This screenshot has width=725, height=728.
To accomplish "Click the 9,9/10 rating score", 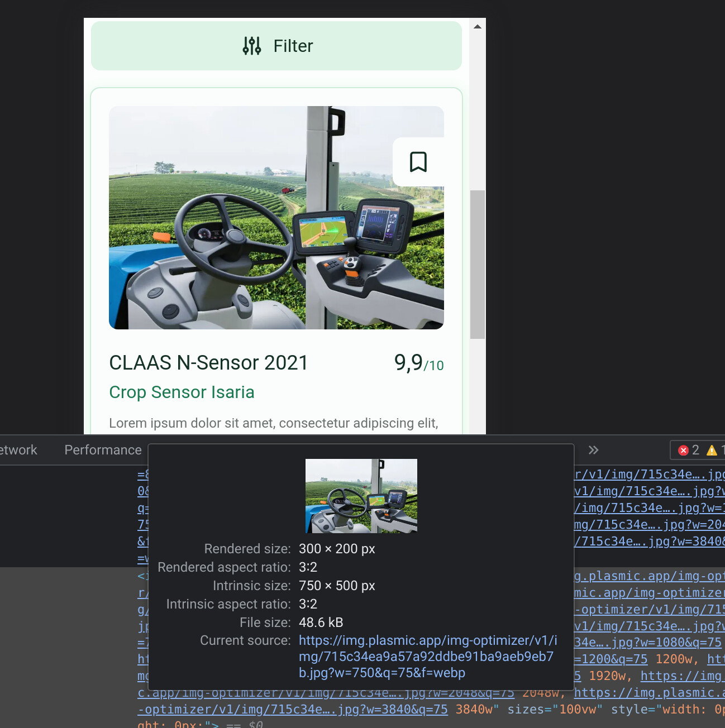I will 418,363.
